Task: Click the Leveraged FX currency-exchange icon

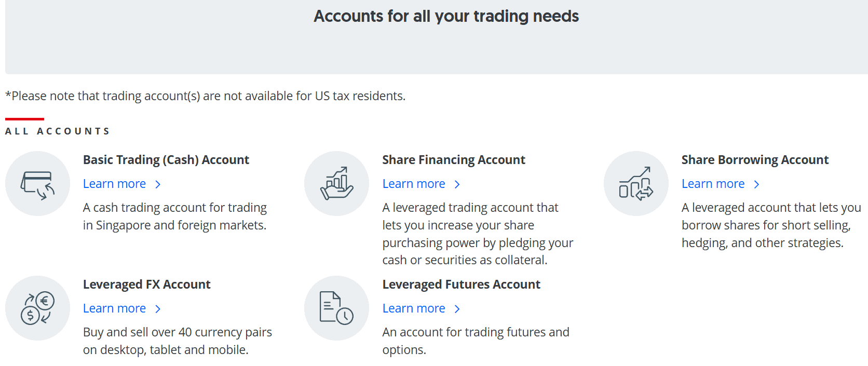Action: coord(37,308)
